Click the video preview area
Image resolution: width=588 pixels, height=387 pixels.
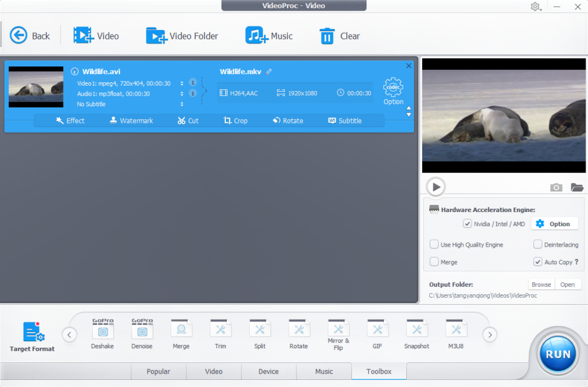coord(504,115)
